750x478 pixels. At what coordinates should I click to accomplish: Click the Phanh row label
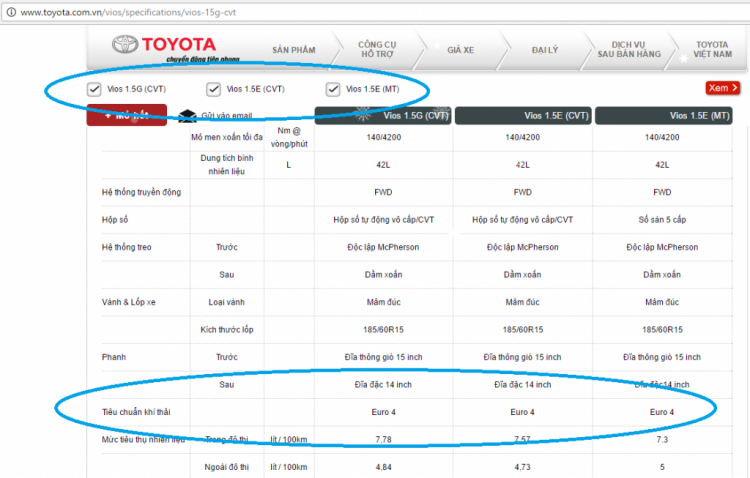[114, 357]
